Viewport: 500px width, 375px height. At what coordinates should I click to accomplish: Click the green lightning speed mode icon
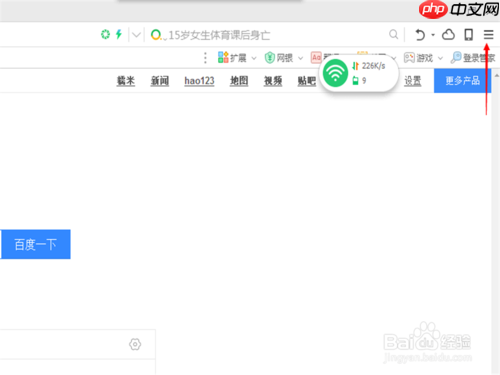click(119, 34)
